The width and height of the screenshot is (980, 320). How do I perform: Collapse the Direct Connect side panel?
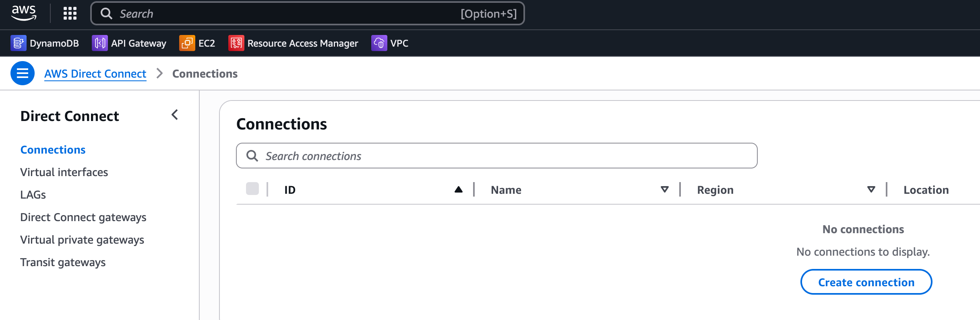[175, 115]
